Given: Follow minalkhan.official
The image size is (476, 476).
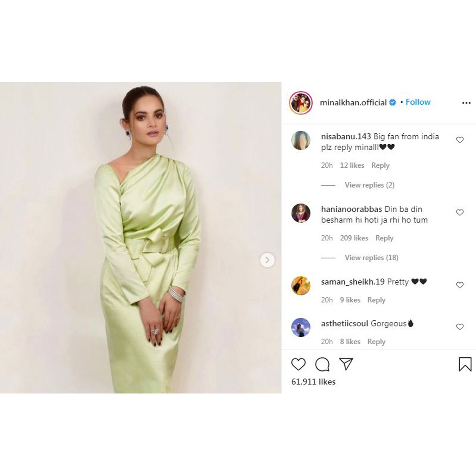Looking at the screenshot, I should (x=418, y=102).
